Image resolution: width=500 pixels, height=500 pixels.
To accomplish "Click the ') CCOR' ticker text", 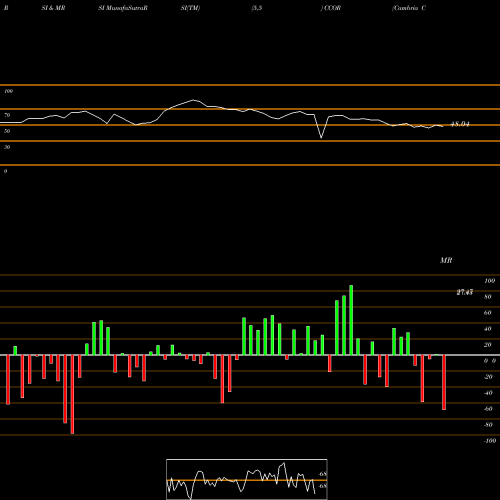I will [x=331, y=8].
